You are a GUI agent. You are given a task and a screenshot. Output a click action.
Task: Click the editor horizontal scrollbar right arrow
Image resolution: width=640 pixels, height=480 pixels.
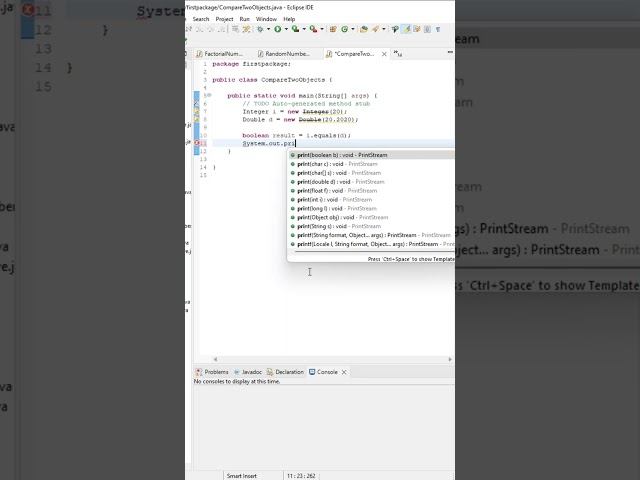[x=450, y=359]
